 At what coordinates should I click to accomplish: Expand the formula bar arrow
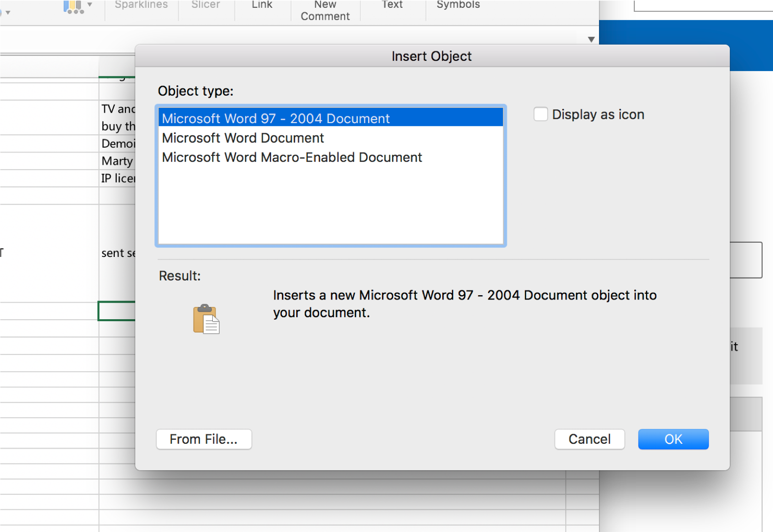pos(591,39)
